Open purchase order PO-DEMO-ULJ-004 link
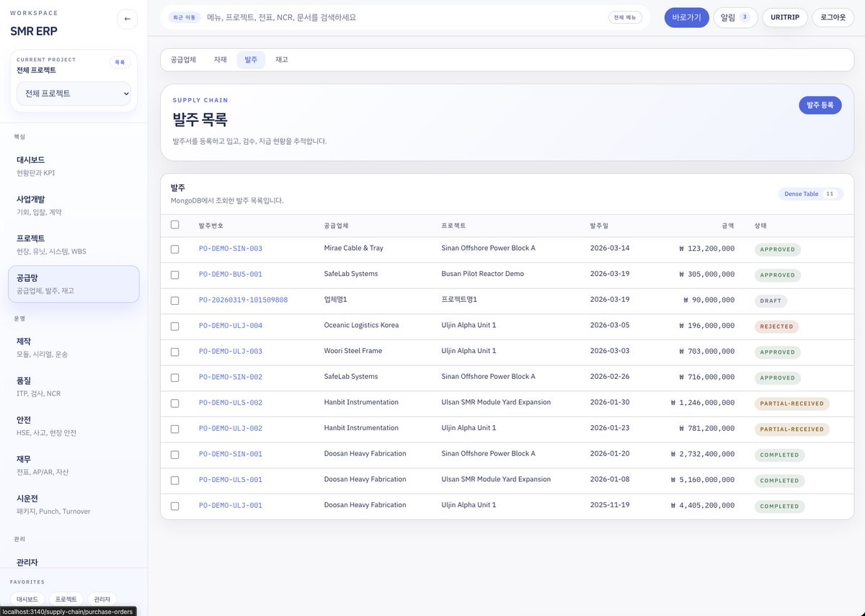The image size is (865, 616). point(231,326)
